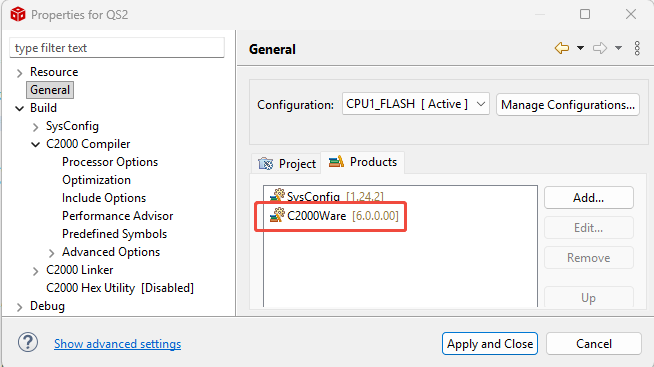Collapse the C2000 Compiler tree node
This screenshot has width=654, height=367.
tap(35, 145)
